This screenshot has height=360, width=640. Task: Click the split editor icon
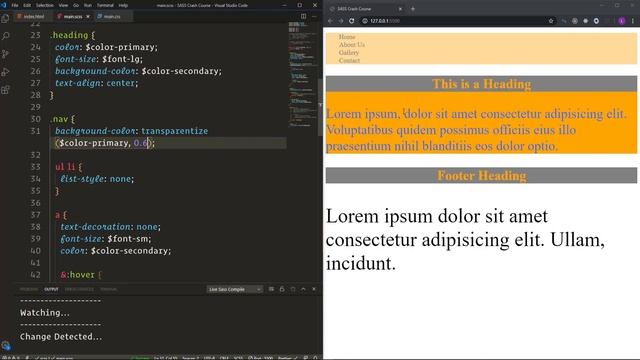(x=303, y=16)
